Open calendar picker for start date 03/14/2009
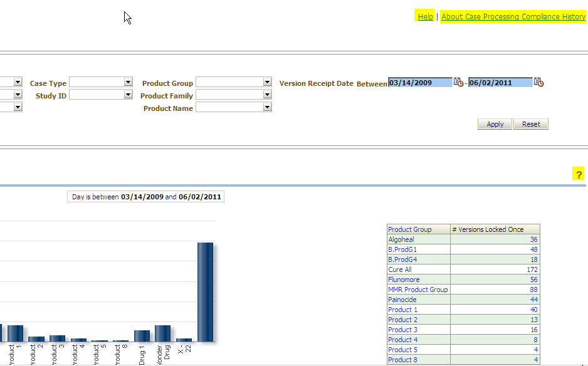 [x=458, y=82]
